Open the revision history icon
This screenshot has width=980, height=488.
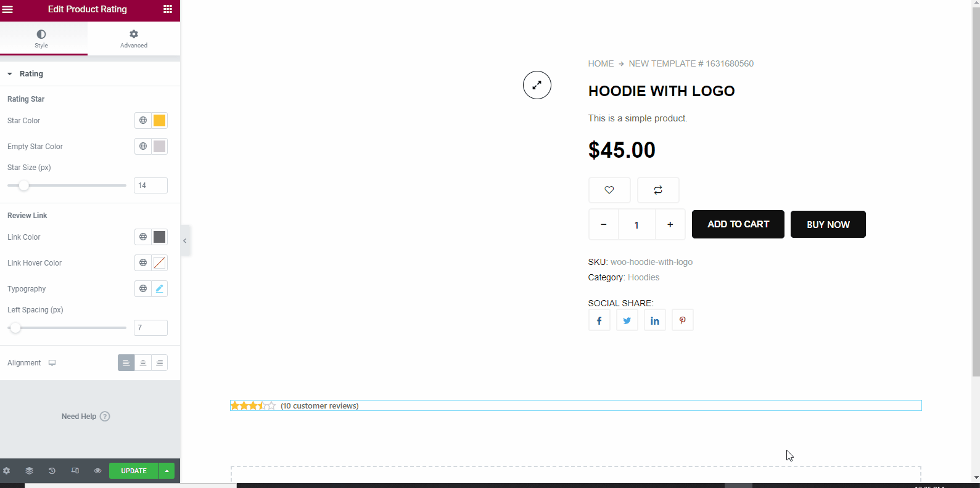point(52,471)
